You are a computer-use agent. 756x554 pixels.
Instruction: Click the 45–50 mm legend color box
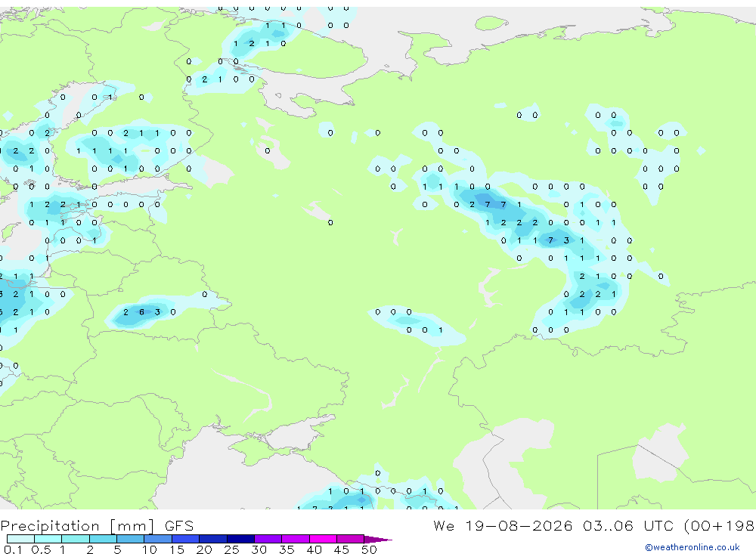click(351, 539)
